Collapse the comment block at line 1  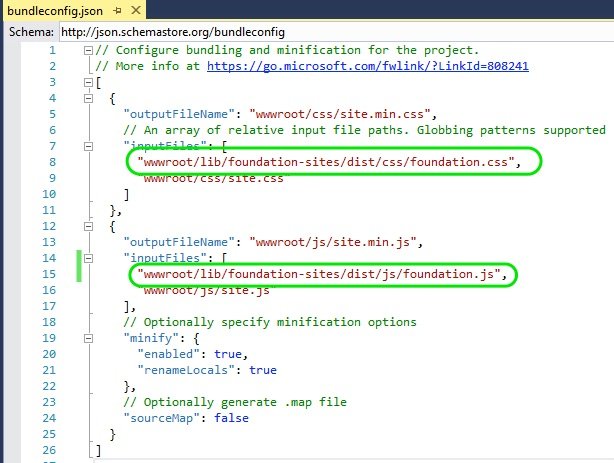88,50
